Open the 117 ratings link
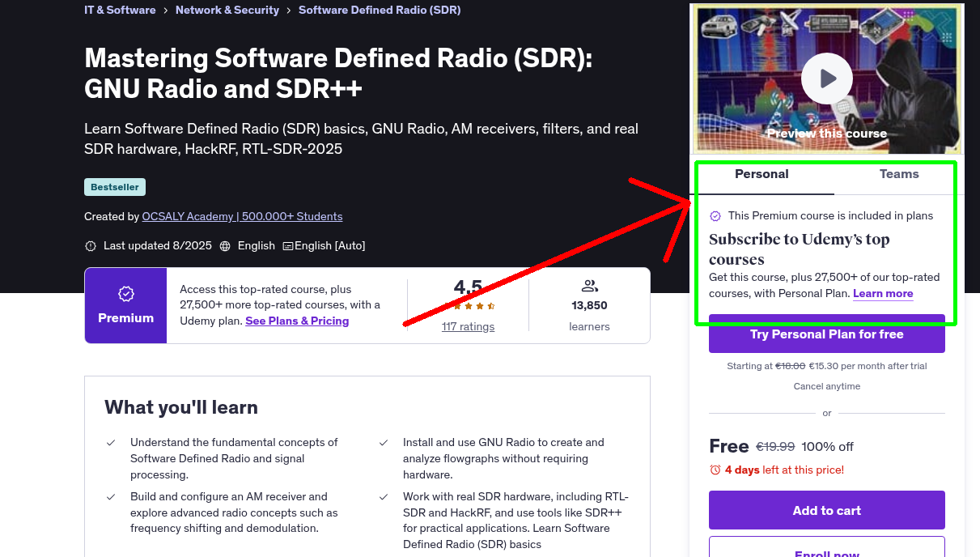 click(x=468, y=326)
